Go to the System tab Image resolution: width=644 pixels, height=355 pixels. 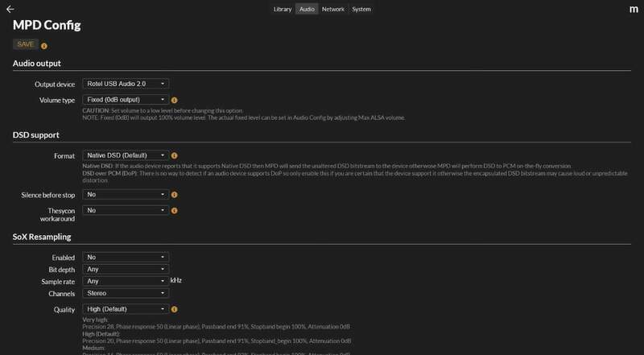tap(361, 10)
